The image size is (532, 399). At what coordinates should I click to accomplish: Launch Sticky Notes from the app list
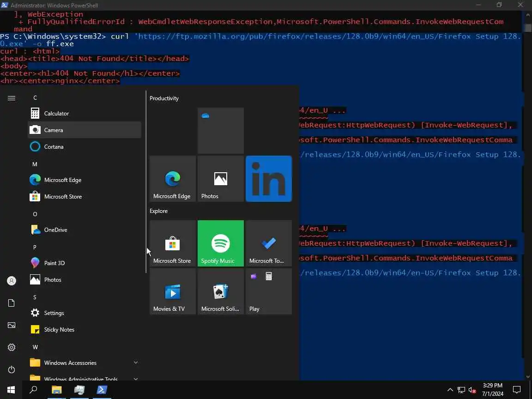click(84, 329)
